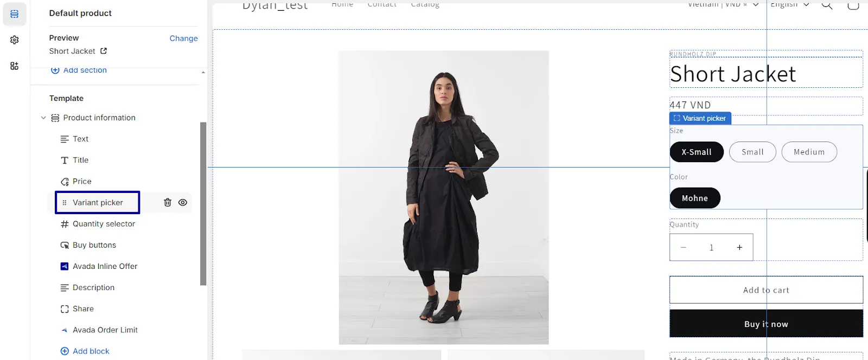Select the Title block icon

(x=65, y=160)
